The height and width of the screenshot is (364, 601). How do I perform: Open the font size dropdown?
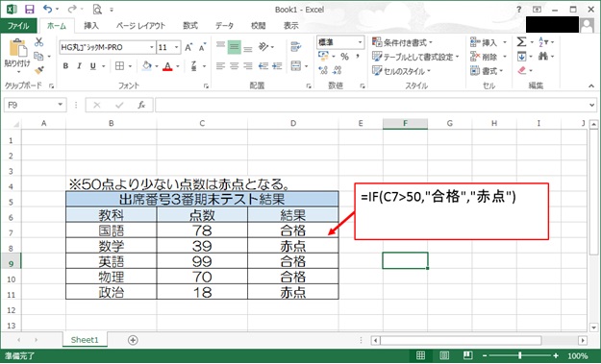coord(176,47)
